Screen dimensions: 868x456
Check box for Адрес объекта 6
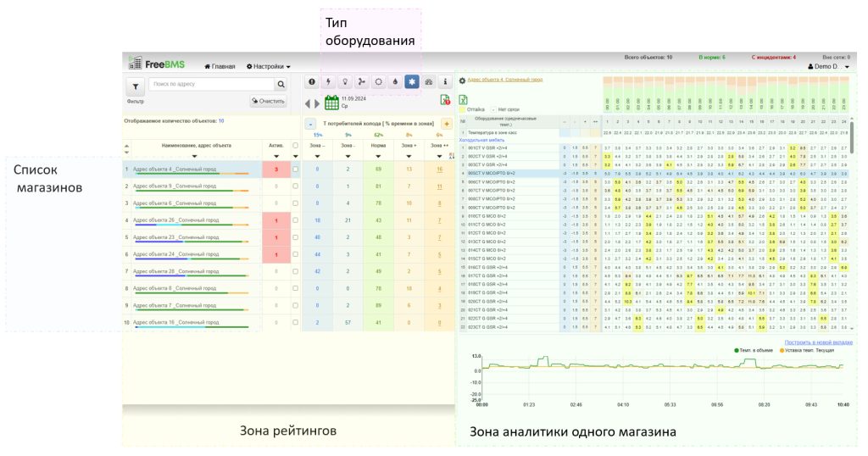[295, 203]
